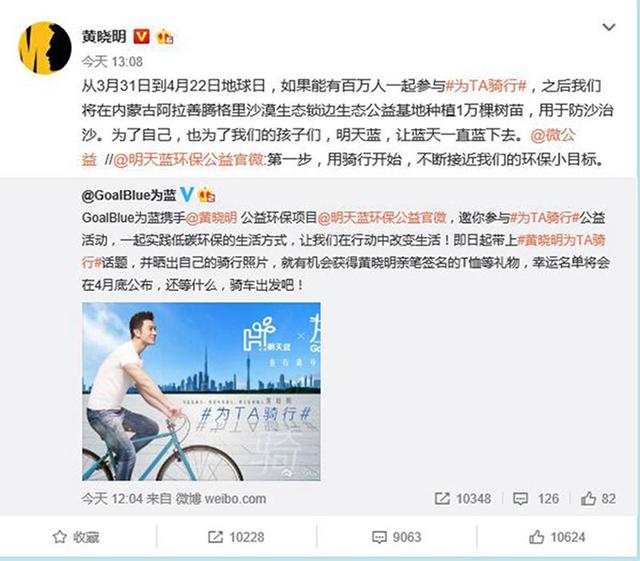Image resolution: width=640 pixels, height=561 pixels.
Task: Open the original post's comments 126
Action: pos(536,499)
